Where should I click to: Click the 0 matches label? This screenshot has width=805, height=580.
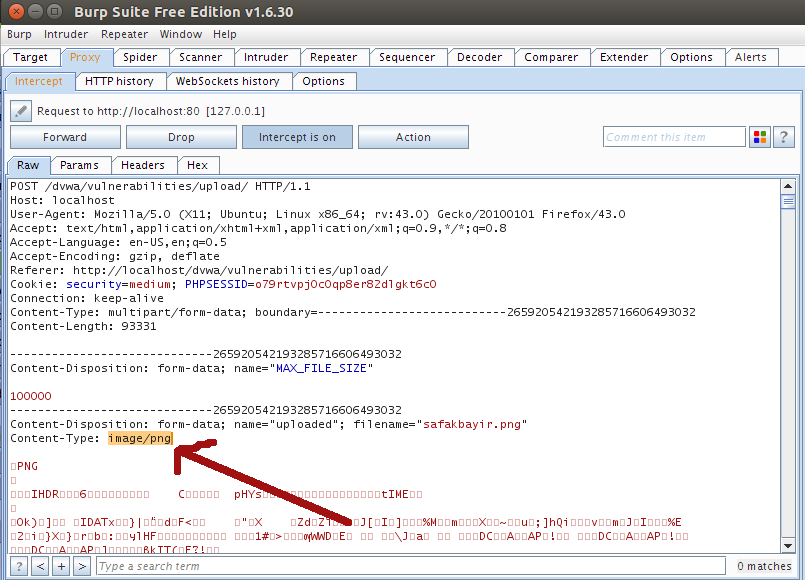pyautogui.click(x=764, y=566)
